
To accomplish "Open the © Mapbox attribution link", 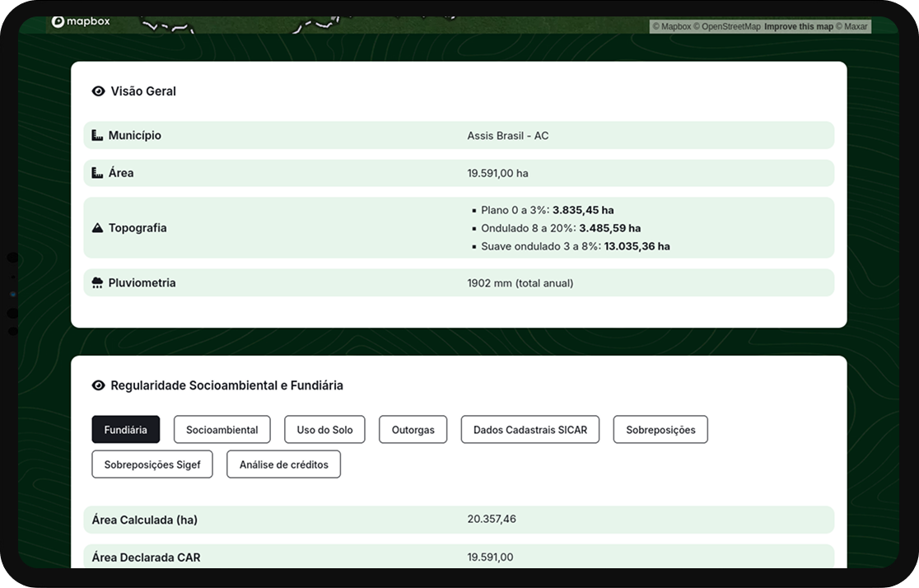I will [671, 26].
